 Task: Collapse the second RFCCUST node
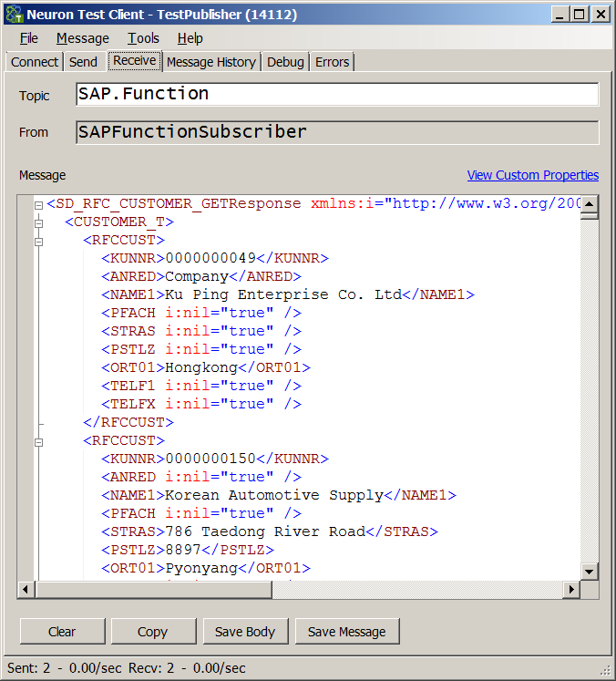[x=38, y=442]
